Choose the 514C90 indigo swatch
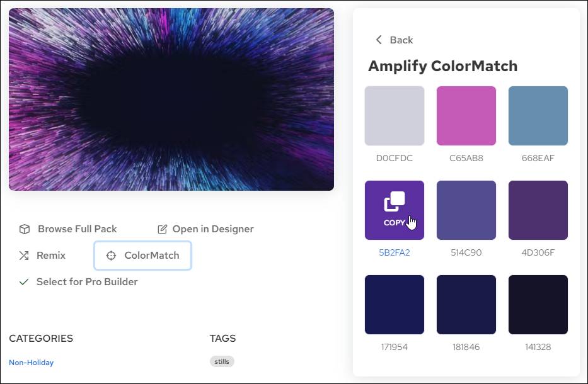The image size is (588, 384). click(x=466, y=210)
